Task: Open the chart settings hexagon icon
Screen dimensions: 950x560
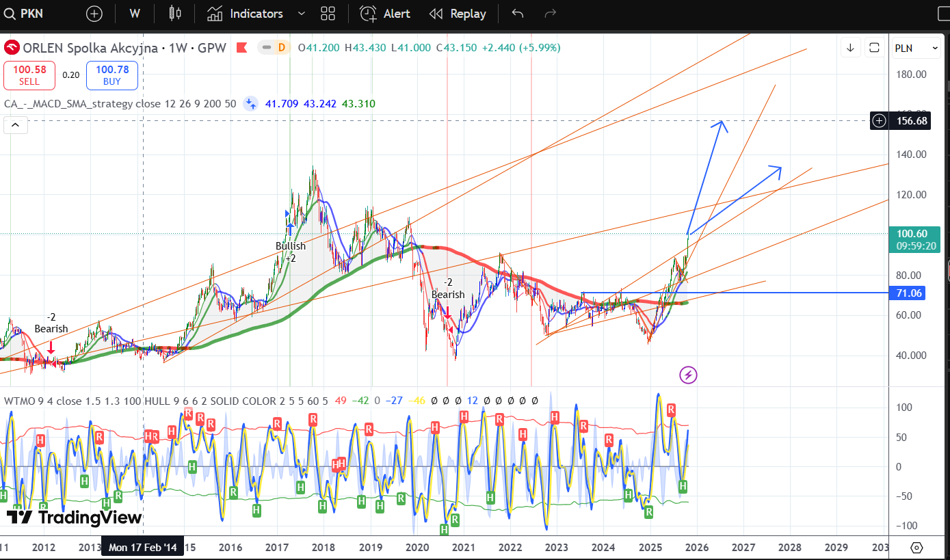Action: click(x=917, y=548)
